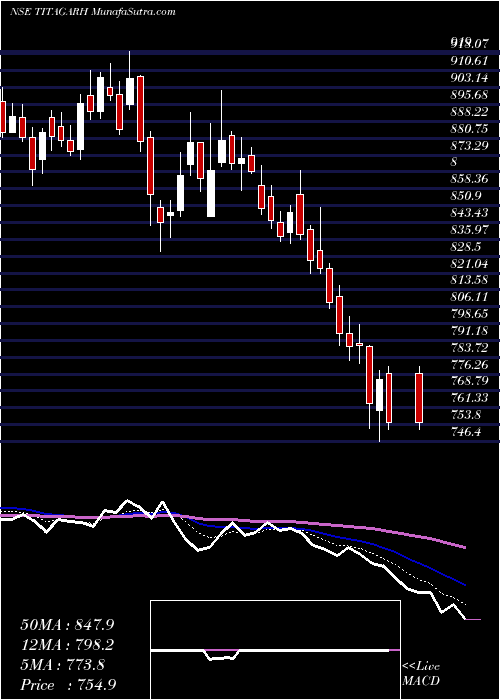Click the 12MA : 798.2 readout
Viewport: 500px width, 700px height.
click(x=67, y=645)
